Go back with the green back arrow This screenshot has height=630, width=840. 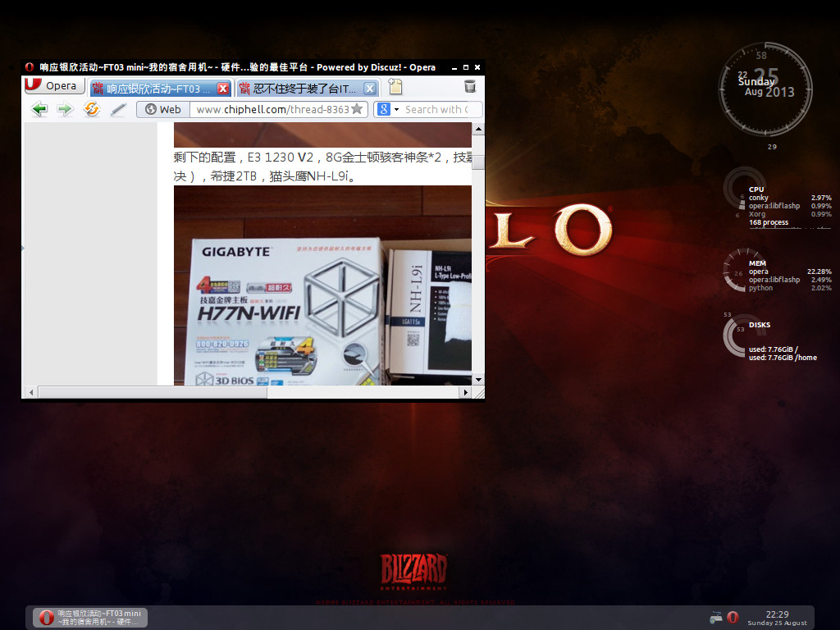tap(39, 109)
